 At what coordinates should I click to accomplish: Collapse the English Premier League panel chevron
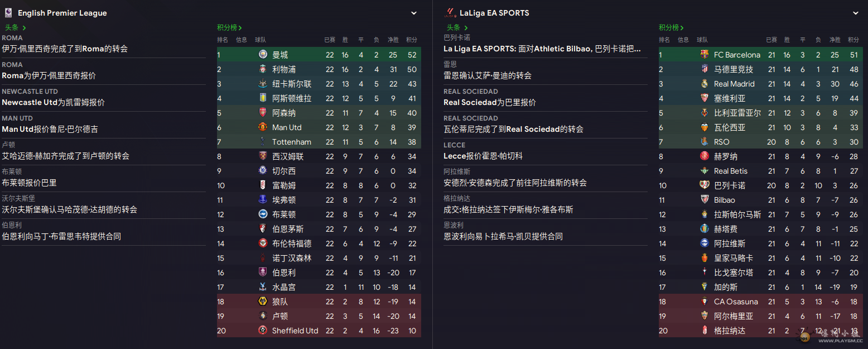[x=414, y=13]
